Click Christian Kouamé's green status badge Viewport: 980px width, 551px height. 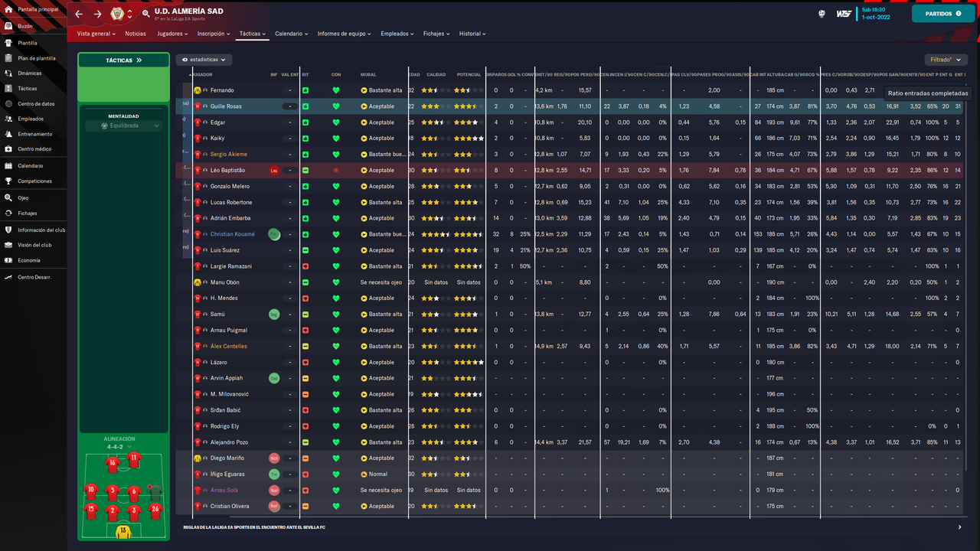click(274, 234)
